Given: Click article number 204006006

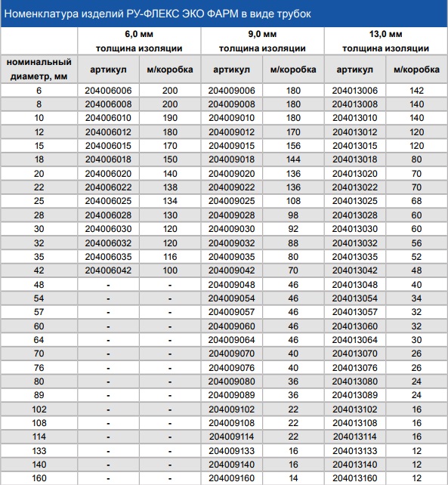Looking at the screenshot, I should [108, 91].
